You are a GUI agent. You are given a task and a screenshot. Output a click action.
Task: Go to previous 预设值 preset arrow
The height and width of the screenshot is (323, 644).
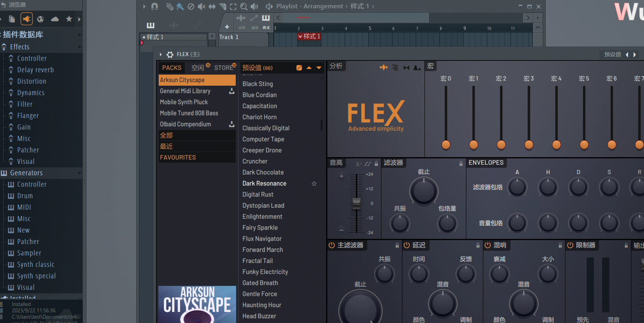pos(627,55)
